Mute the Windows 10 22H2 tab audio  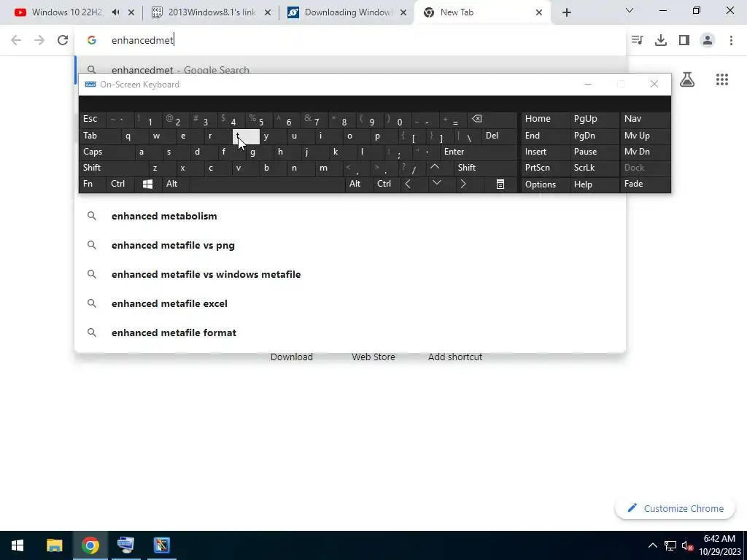point(116,12)
